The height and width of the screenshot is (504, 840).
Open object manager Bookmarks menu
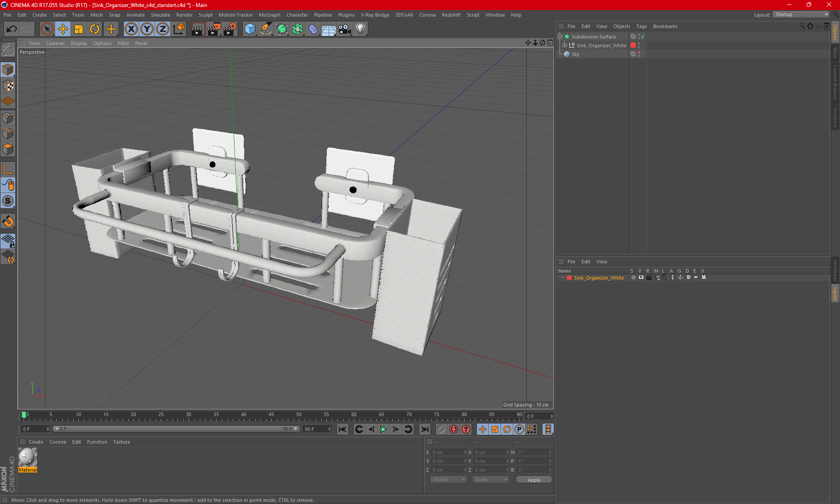(x=665, y=26)
